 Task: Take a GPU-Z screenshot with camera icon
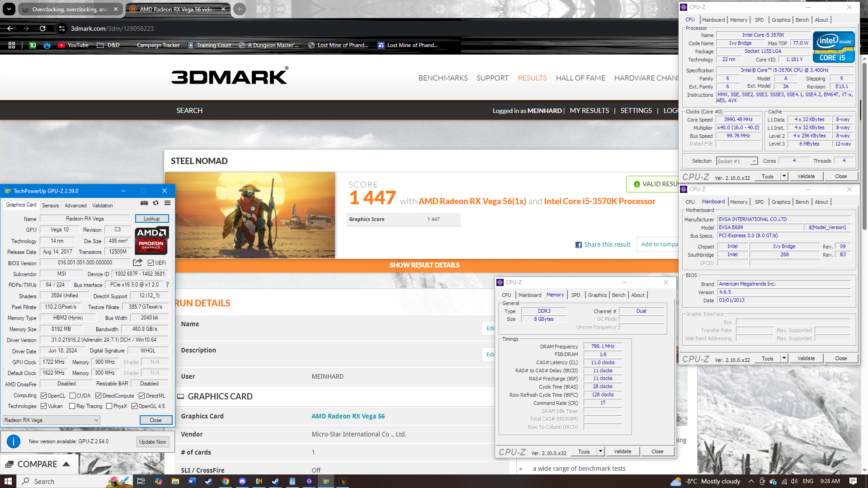click(x=144, y=203)
